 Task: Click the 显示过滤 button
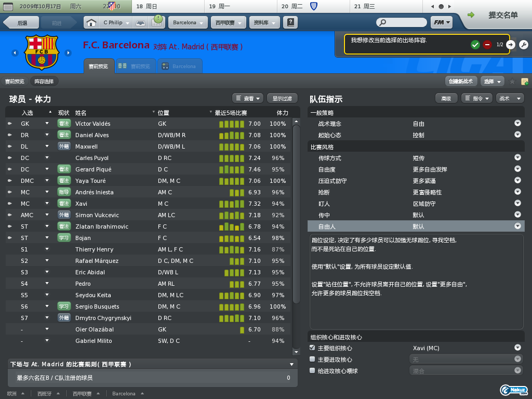click(282, 98)
